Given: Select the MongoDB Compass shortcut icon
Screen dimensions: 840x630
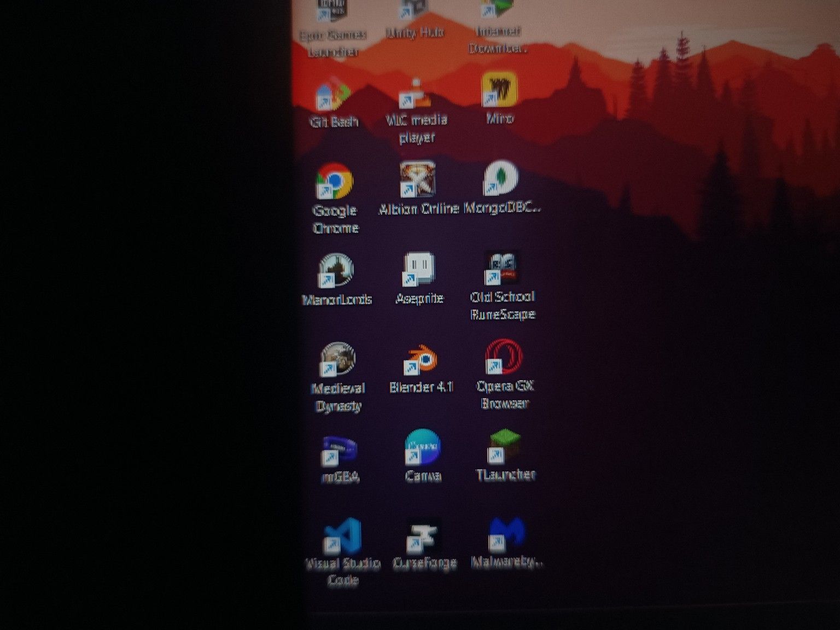Looking at the screenshot, I should (502, 187).
